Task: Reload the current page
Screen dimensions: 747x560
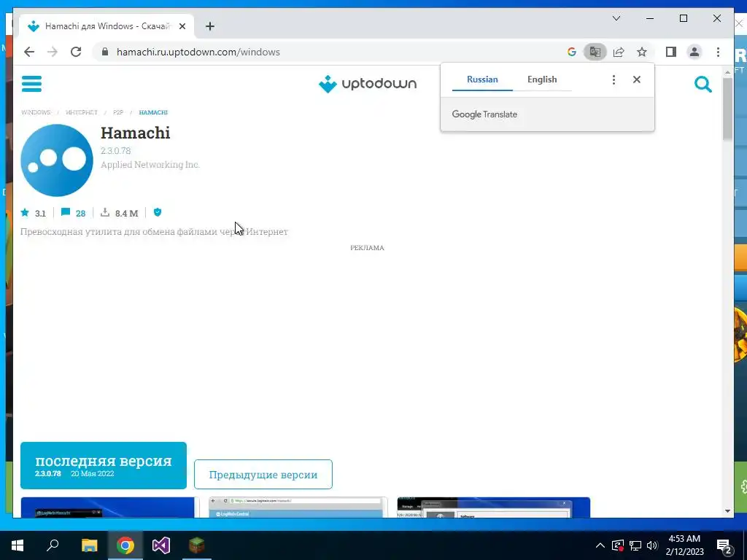Action: [x=76, y=52]
